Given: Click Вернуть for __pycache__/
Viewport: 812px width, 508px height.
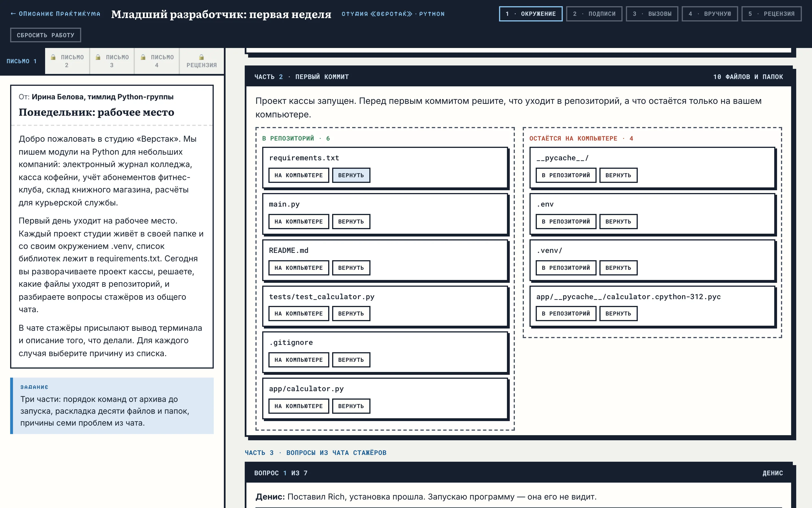Looking at the screenshot, I should 618,175.
